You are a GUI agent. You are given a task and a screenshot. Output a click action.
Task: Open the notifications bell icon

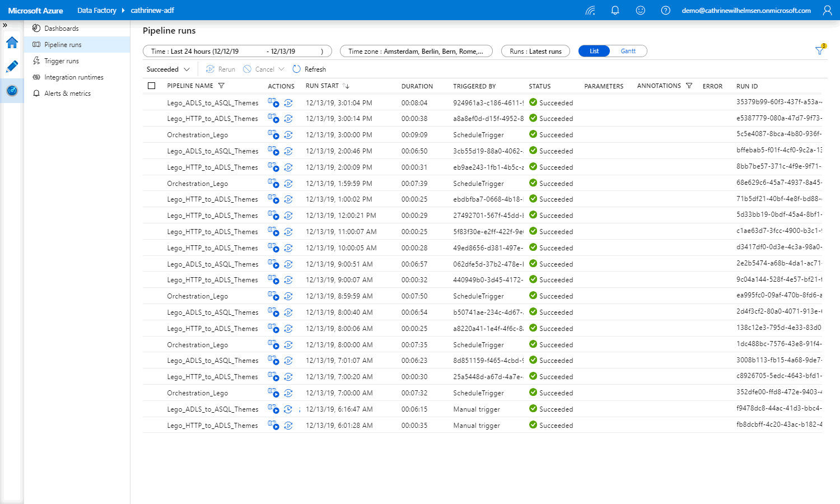[615, 11]
